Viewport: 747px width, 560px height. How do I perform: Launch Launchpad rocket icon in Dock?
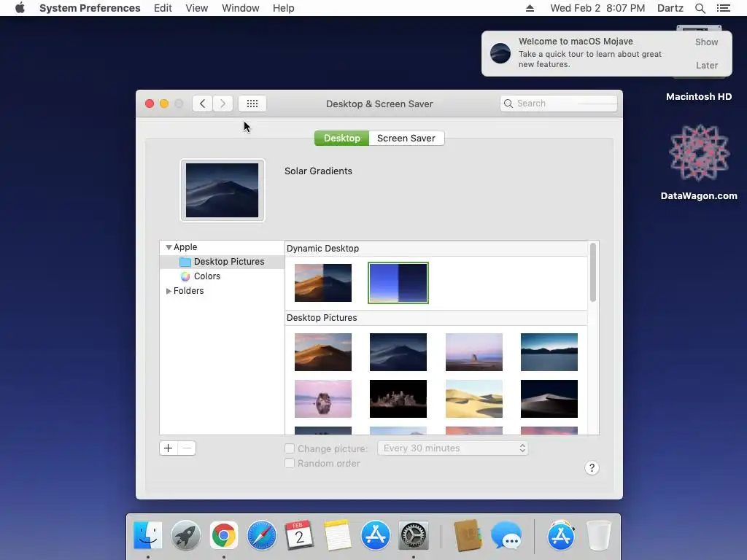point(186,535)
